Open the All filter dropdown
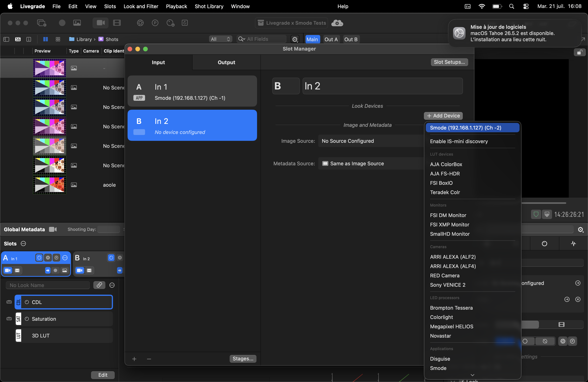Screen dimensions: 588x382 coord(220,39)
